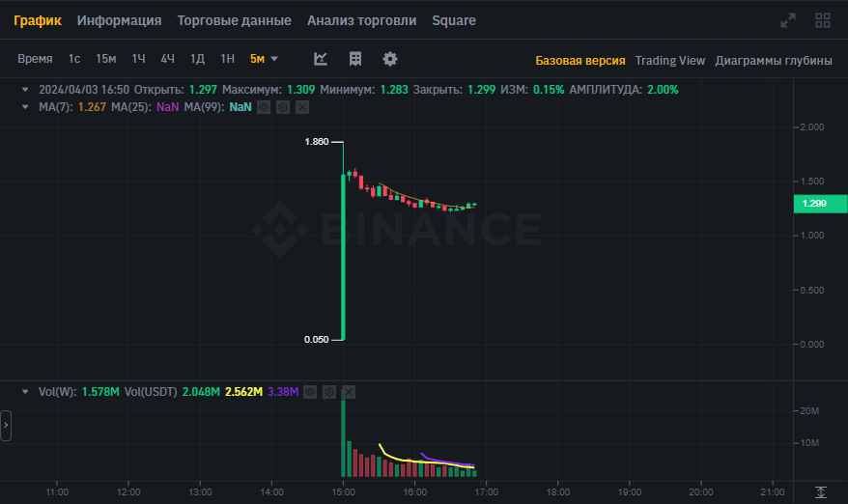Image resolution: width=848 pixels, height=504 pixels.
Task: Open the technical indicators chart icon
Action: tap(321, 59)
